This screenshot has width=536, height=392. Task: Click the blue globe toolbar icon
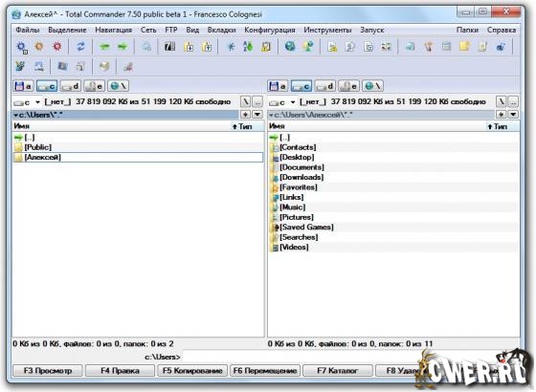pos(290,46)
